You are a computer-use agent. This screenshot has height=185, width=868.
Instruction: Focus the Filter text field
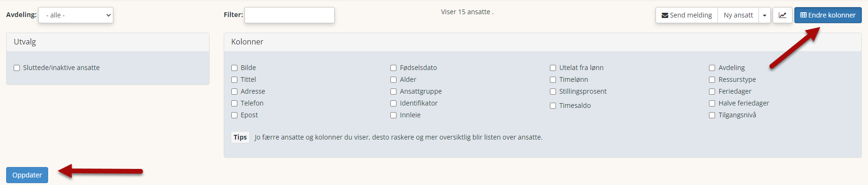pos(289,15)
